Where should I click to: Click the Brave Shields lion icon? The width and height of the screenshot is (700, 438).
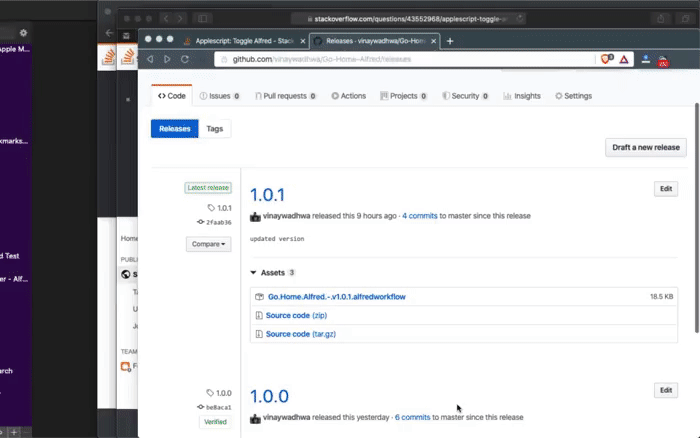(607, 60)
